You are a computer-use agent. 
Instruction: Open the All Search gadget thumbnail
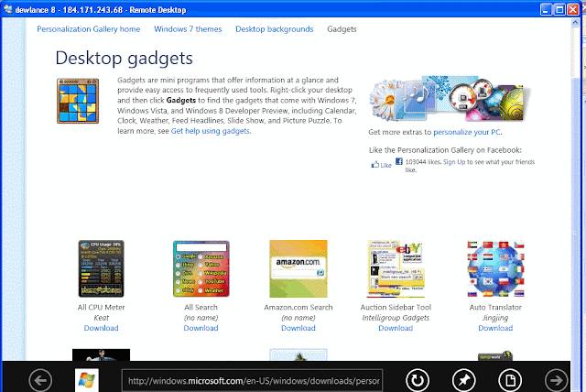point(201,268)
